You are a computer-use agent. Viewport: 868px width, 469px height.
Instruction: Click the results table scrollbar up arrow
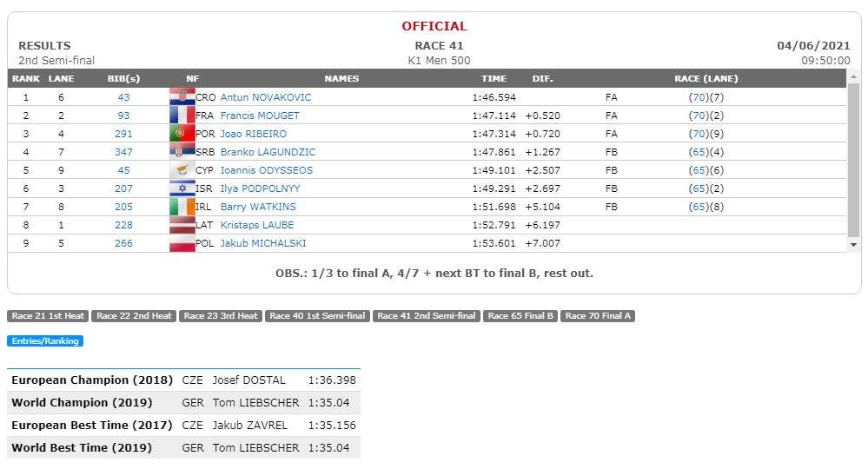[853, 76]
